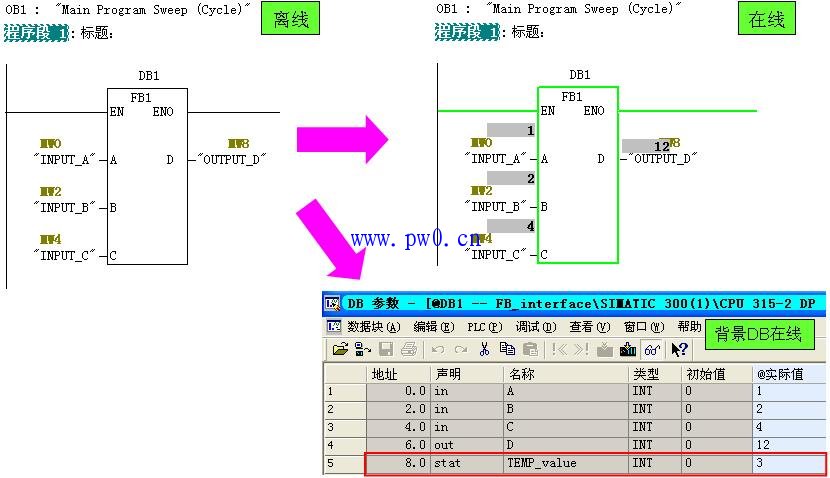Toggle the Monitor eyeglasses icon

point(651,349)
